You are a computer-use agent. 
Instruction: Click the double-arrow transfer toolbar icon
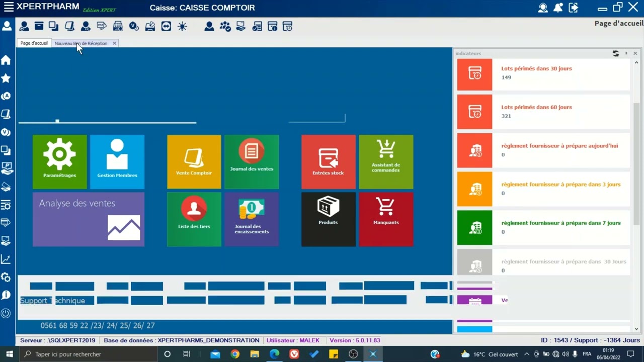(x=166, y=26)
